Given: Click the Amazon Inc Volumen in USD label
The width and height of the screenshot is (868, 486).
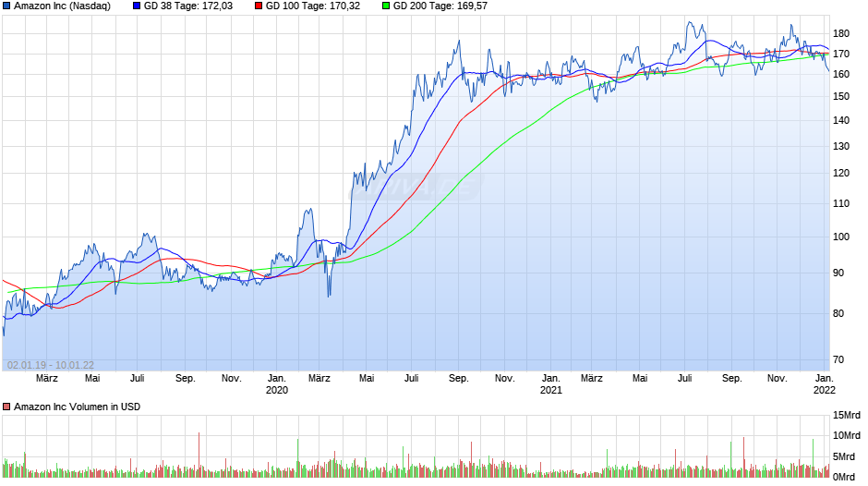Looking at the screenshot, I should (77, 407).
